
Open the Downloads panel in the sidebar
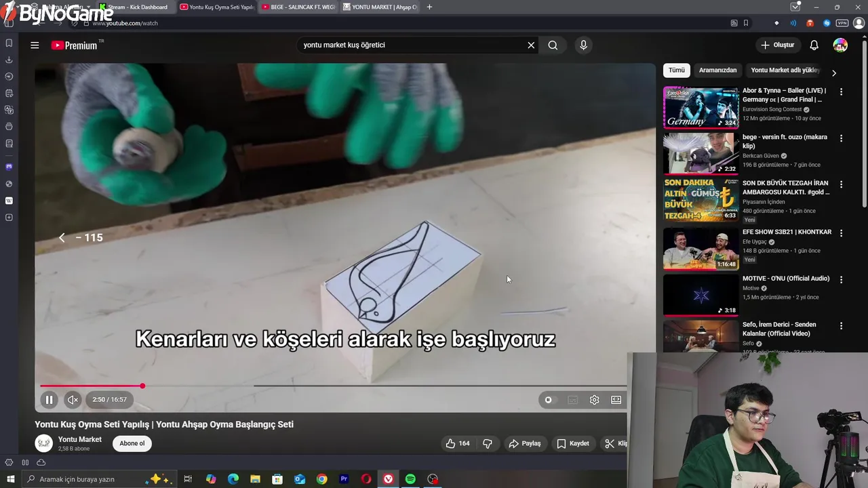(9, 60)
